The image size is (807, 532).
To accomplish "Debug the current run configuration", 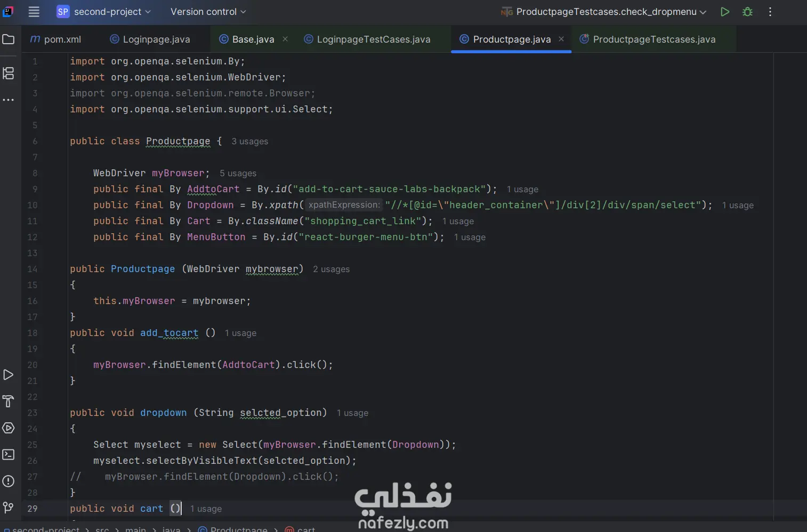I will (748, 12).
